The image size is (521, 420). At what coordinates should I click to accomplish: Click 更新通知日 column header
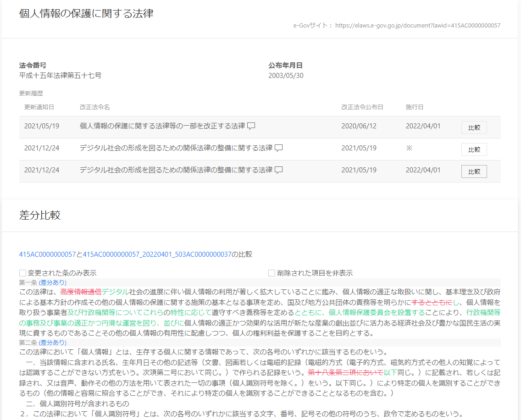(x=39, y=107)
